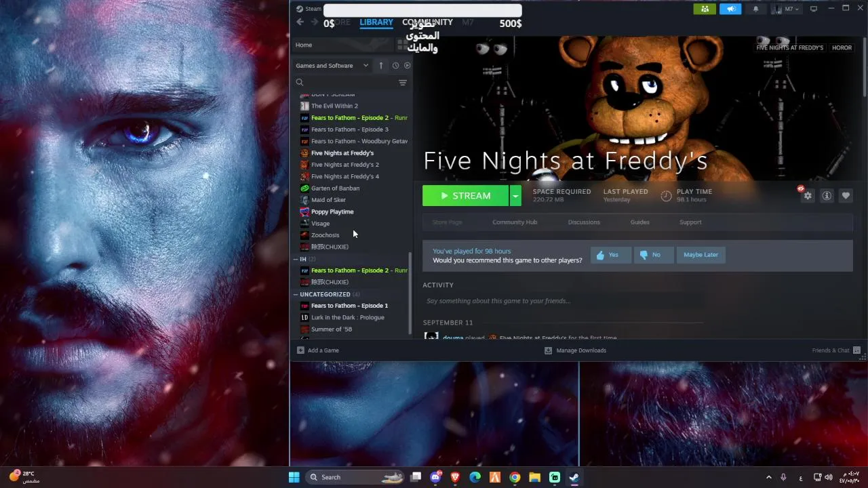
Task: Go forward using the right arrow
Action: point(314,22)
